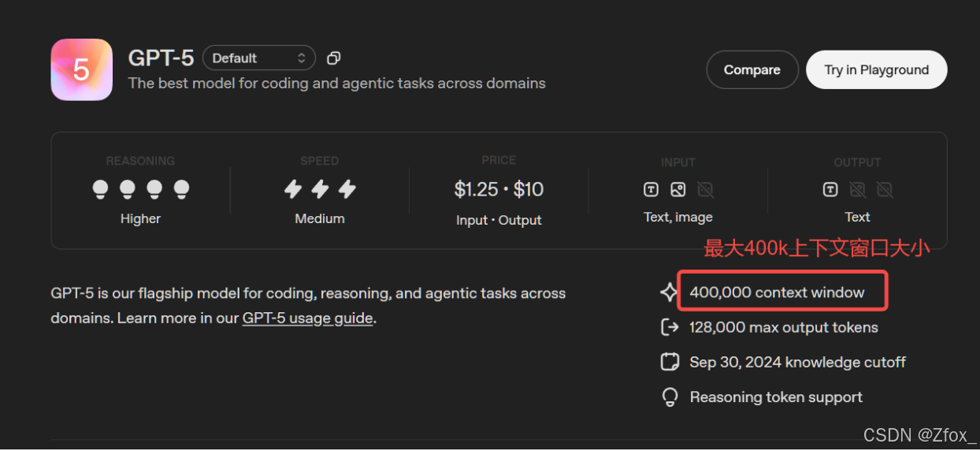
Task: Click the disabled audio icon under Input
Action: click(x=705, y=189)
